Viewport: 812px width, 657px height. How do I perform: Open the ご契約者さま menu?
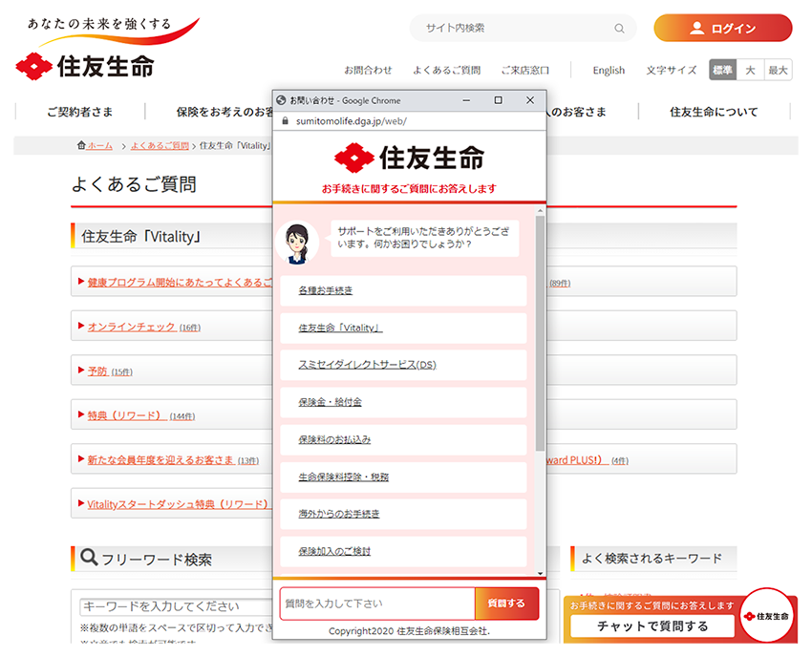79,112
